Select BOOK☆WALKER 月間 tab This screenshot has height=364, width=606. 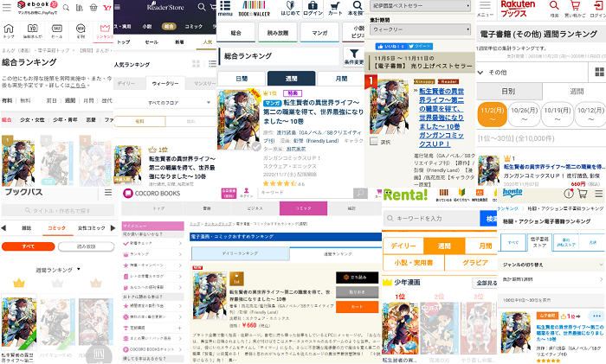[342, 79]
